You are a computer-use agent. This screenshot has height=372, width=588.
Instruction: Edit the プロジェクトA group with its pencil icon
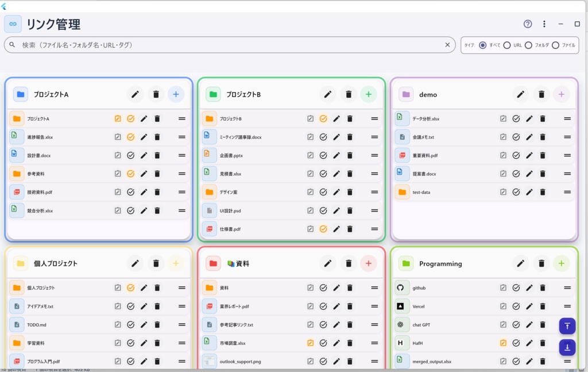click(x=136, y=94)
